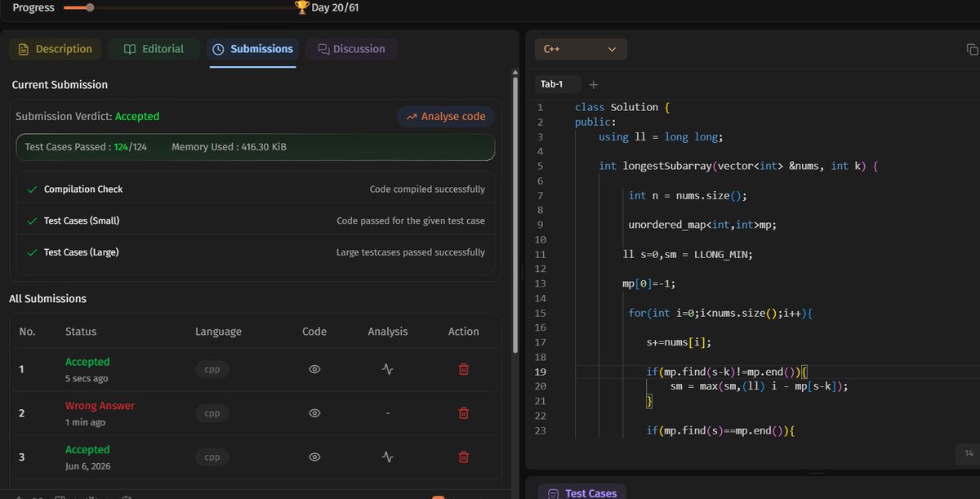Viewport: 980px width, 499px height.
Task: View code of submission 3 from Jun 6
Action: pyautogui.click(x=314, y=457)
